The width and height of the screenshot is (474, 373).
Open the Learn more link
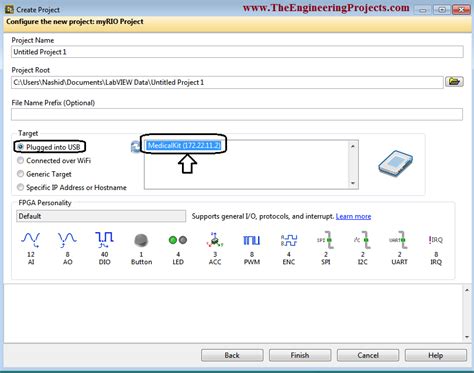tap(353, 216)
